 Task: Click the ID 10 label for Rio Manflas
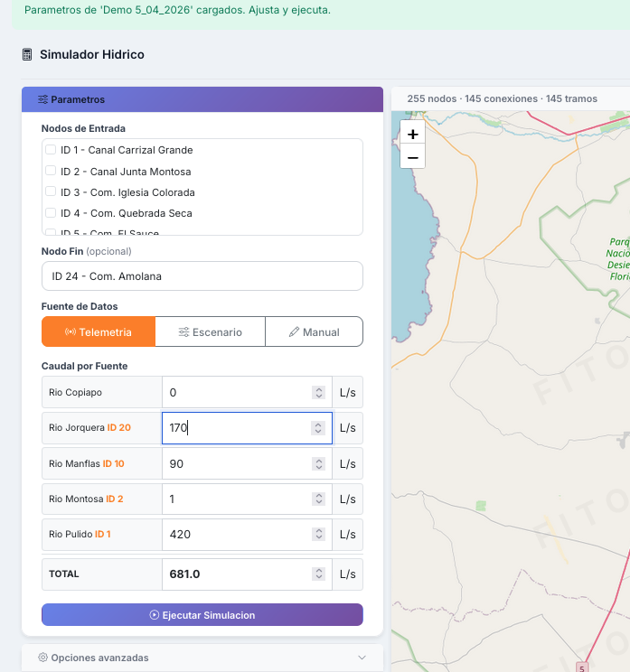coord(114,463)
